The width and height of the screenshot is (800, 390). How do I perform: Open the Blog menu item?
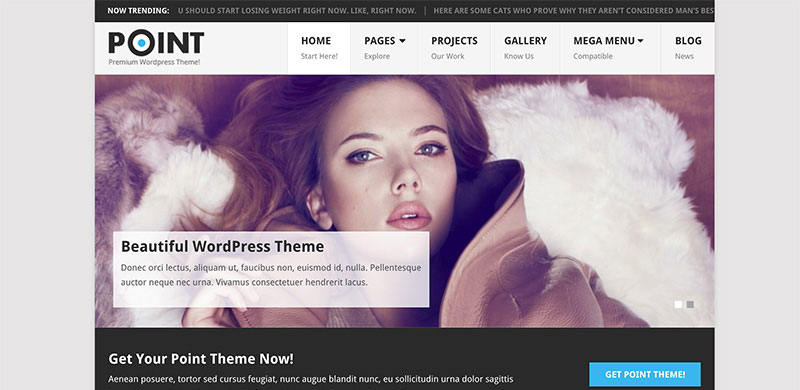click(x=688, y=48)
